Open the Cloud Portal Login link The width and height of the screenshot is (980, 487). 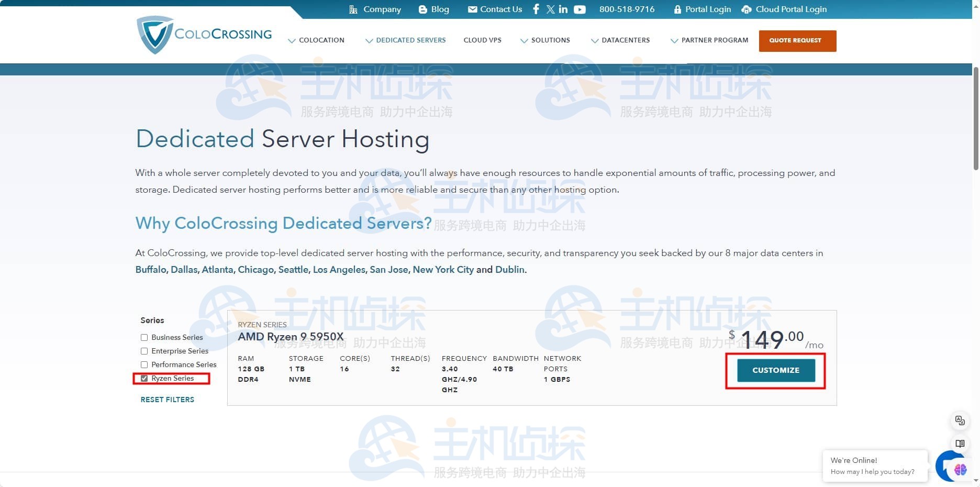(x=784, y=9)
